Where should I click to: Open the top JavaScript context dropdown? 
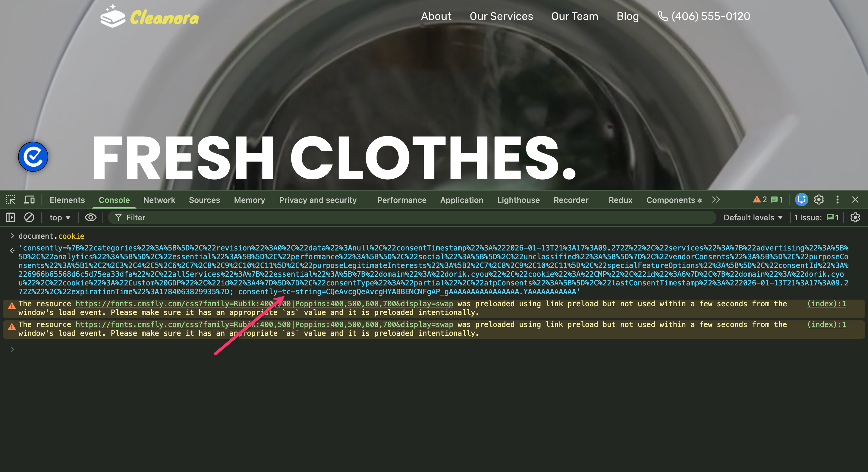pyautogui.click(x=60, y=218)
